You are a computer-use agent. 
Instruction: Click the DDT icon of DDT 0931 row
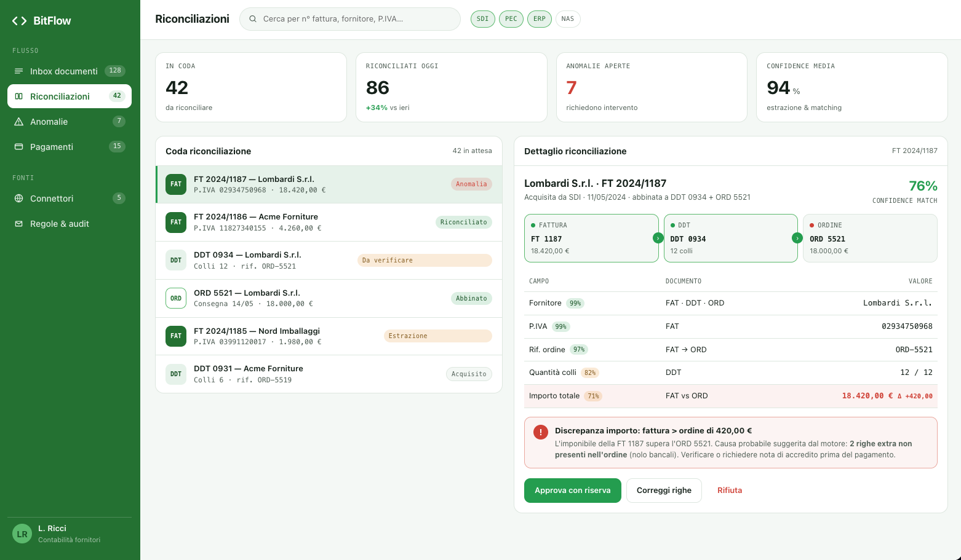click(176, 374)
